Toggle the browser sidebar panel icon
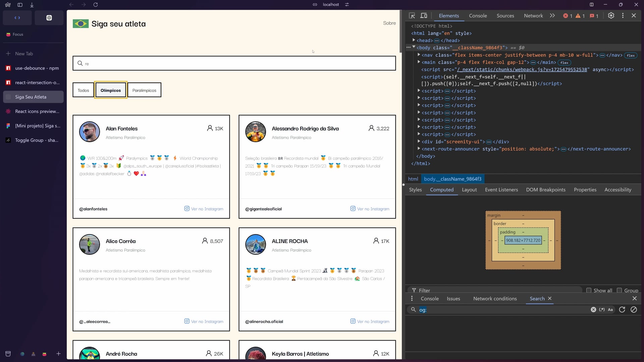Viewport: 644px width, 362px height. [x=20, y=5]
